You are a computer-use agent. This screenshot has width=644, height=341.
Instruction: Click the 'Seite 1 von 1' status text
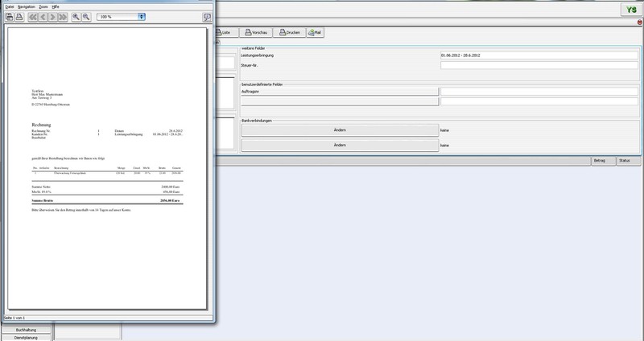(14, 318)
